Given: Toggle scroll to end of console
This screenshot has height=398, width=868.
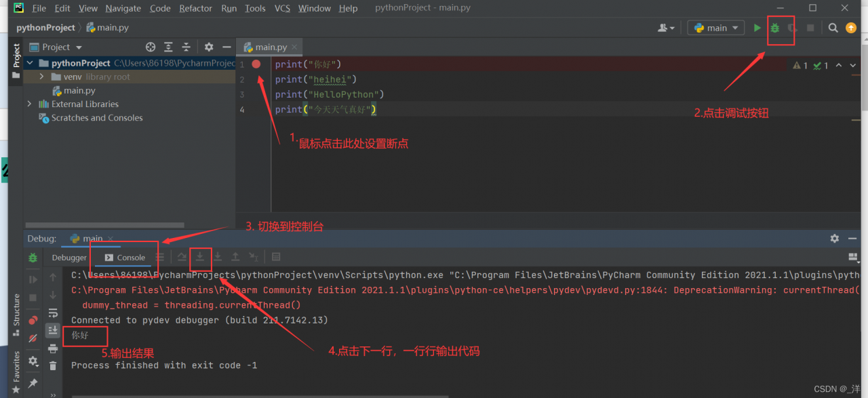Looking at the screenshot, I should click(x=53, y=330).
